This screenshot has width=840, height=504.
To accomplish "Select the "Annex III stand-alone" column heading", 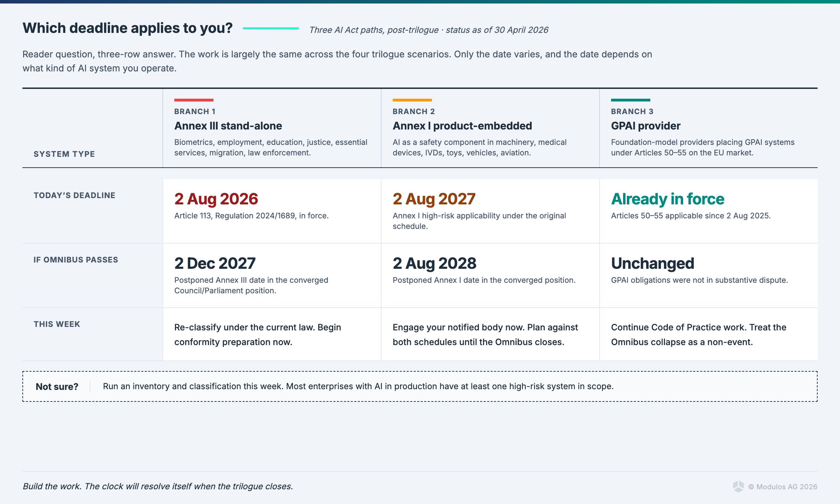I will pyautogui.click(x=228, y=126).
